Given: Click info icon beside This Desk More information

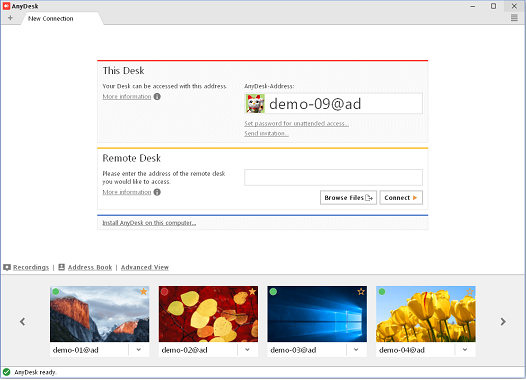Looking at the screenshot, I should (157, 97).
